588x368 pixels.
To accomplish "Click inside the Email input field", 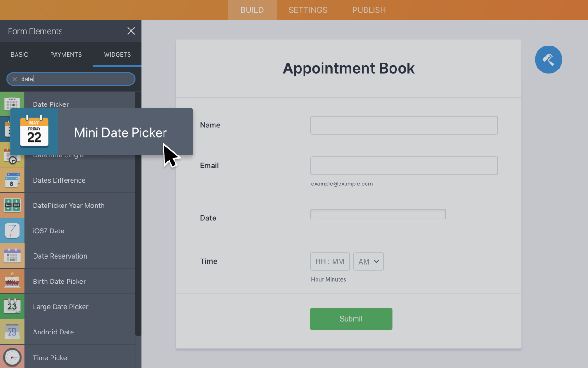I will pos(403,166).
